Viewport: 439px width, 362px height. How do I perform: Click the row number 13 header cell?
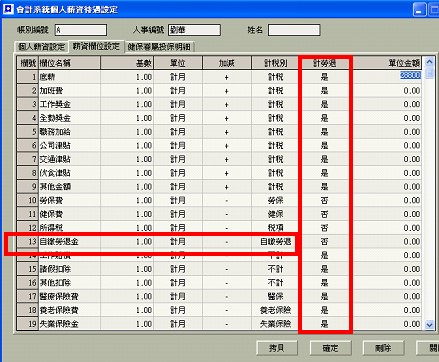click(28, 241)
